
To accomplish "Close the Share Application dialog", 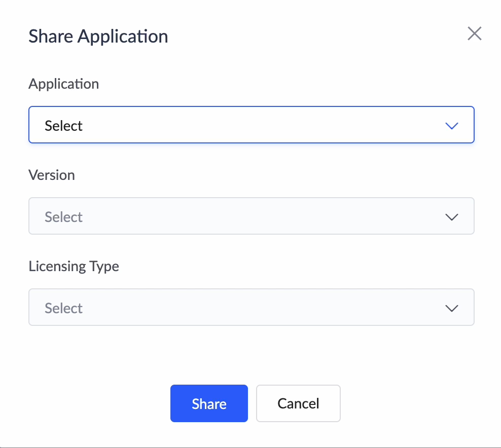I will 474,34.
